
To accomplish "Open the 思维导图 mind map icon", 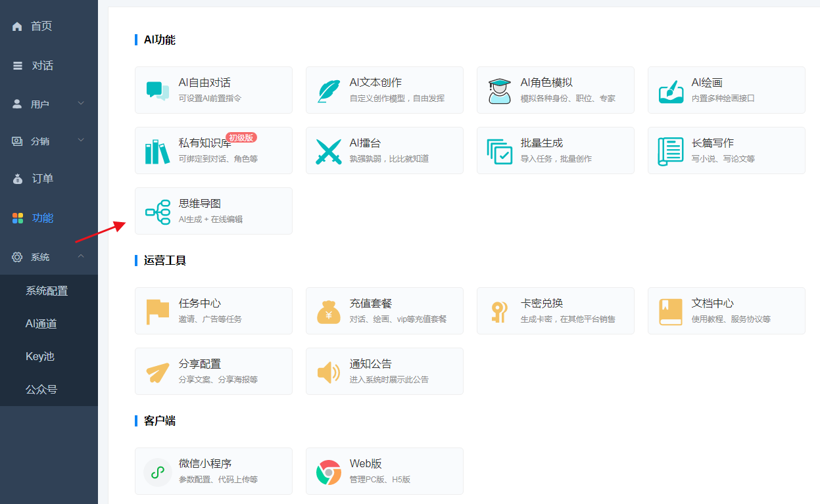I will click(158, 210).
